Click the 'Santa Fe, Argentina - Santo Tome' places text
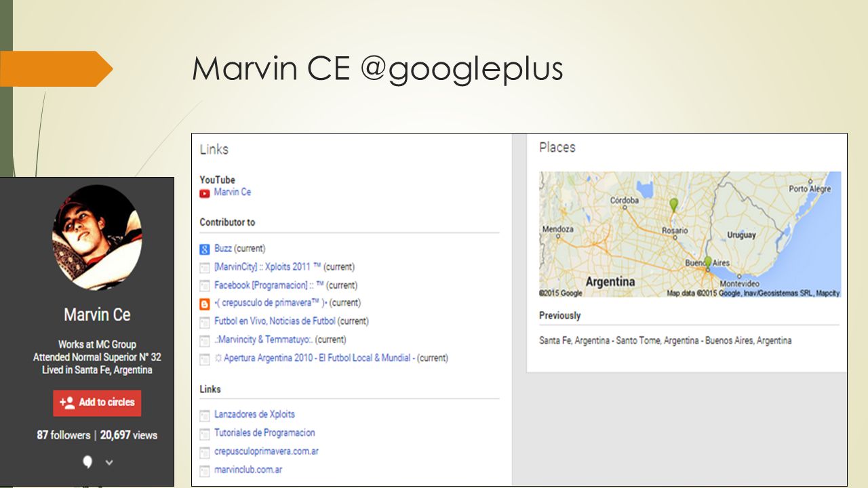868x488 pixels. click(x=665, y=340)
